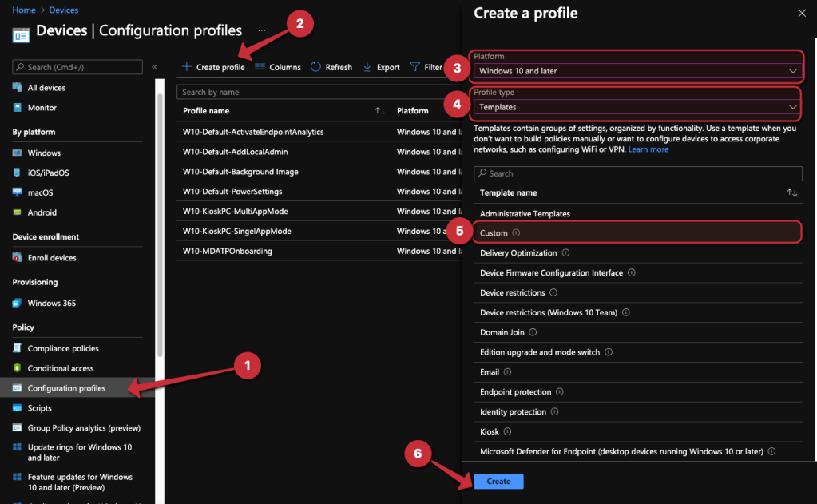
Task: Click info icon next to Custom template
Action: [x=516, y=233]
